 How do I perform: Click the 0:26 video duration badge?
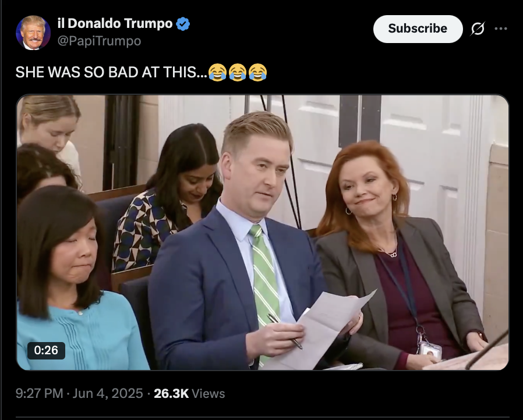click(46, 350)
